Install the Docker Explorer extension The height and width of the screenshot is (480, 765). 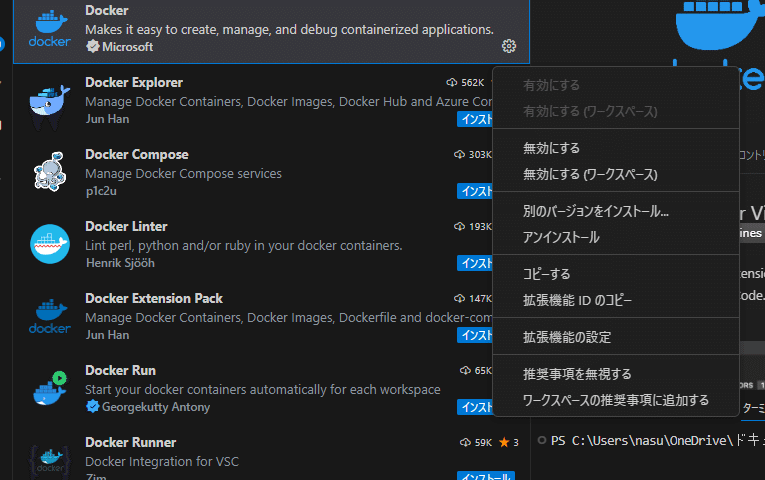click(475, 119)
